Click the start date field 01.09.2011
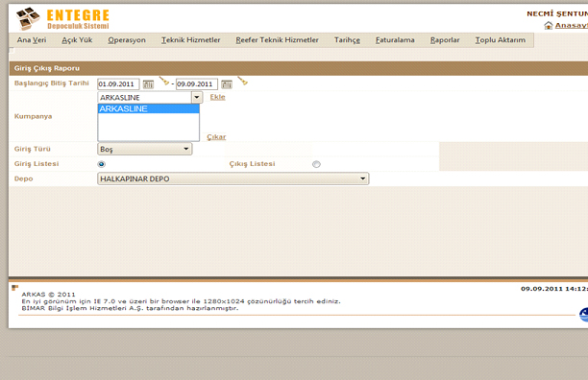The height and width of the screenshot is (380, 588). [118, 84]
